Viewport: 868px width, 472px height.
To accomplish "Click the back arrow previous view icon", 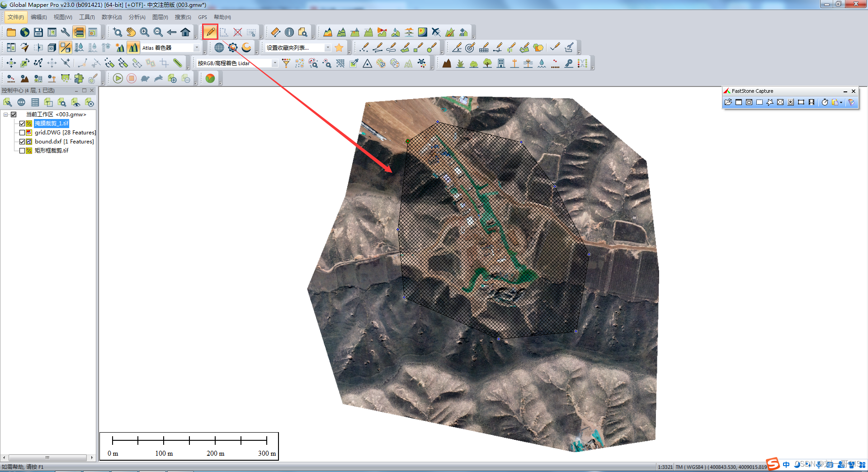I will (x=172, y=32).
